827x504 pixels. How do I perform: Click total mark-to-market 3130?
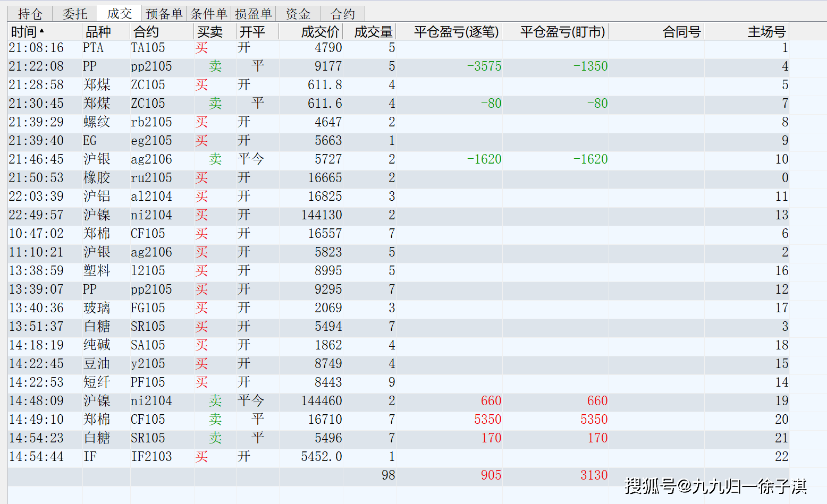594,475
